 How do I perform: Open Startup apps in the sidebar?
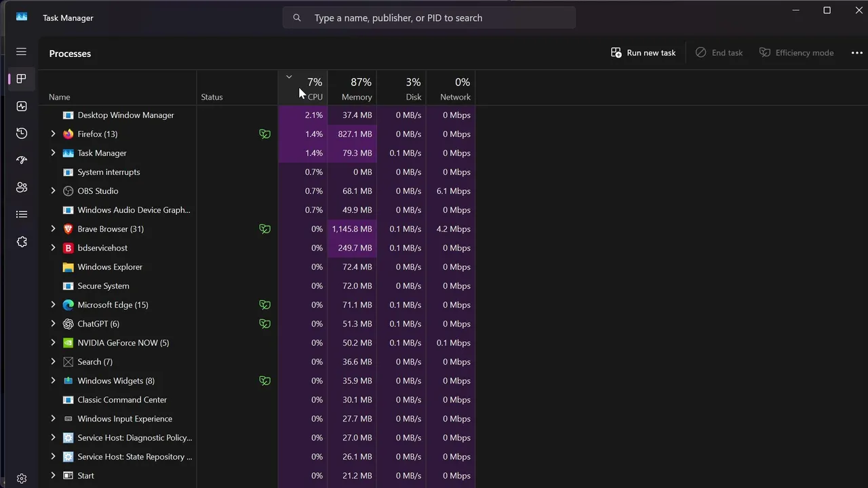click(x=22, y=160)
